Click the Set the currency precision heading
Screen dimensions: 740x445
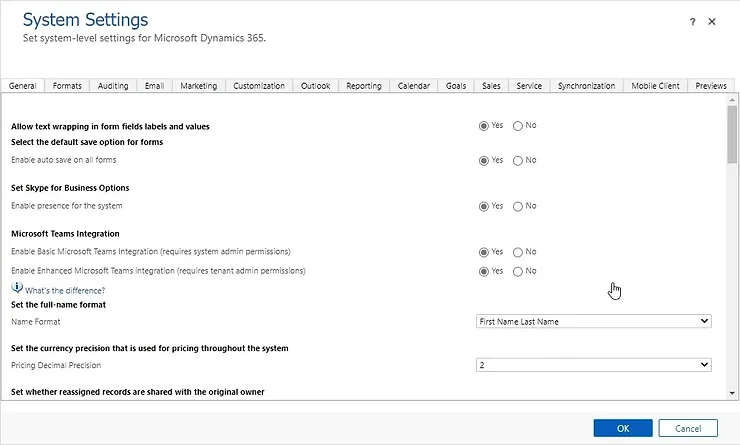coord(150,348)
